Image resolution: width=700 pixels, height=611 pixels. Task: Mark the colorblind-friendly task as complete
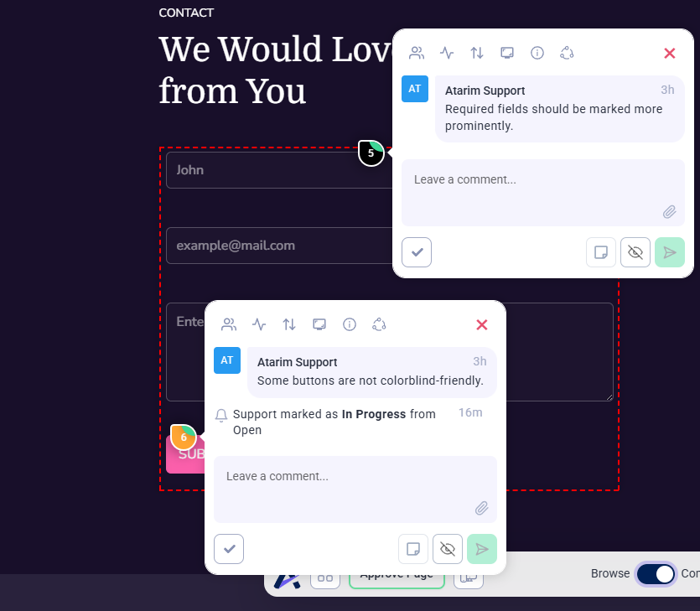coord(229,549)
